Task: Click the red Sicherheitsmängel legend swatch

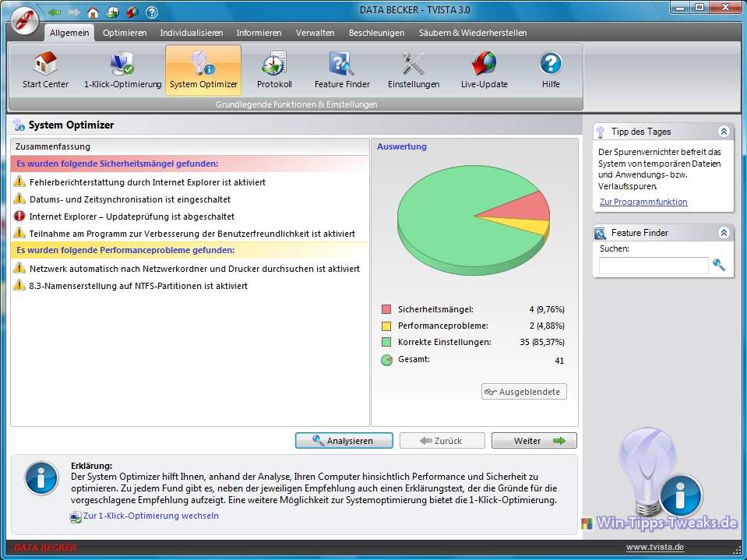Action: tap(386, 309)
